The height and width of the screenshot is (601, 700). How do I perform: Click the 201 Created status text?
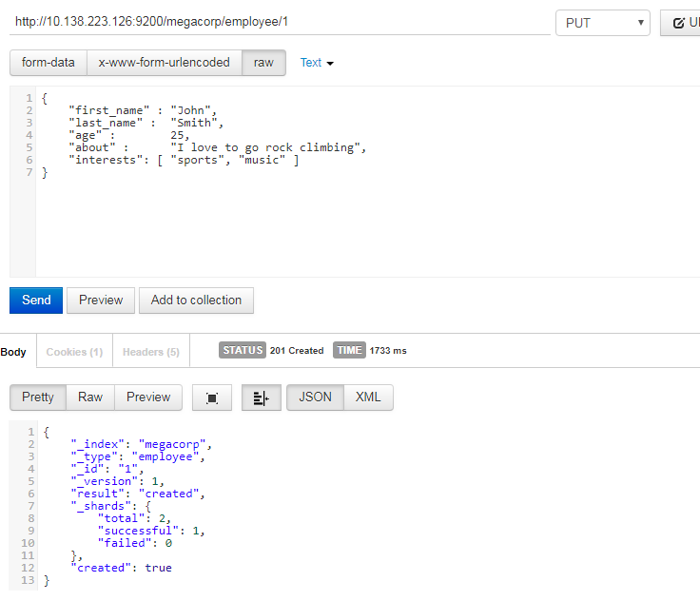tap(297, 351)
